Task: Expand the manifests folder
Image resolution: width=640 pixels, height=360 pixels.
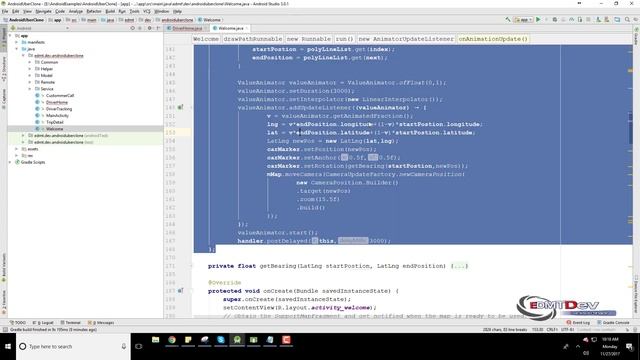Action: [x=17, y=42]
